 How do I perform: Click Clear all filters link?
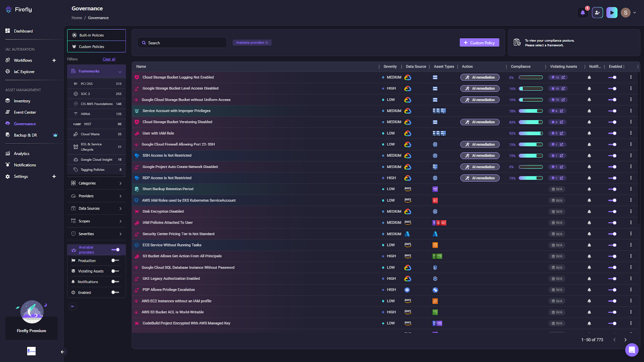point(109,59)
